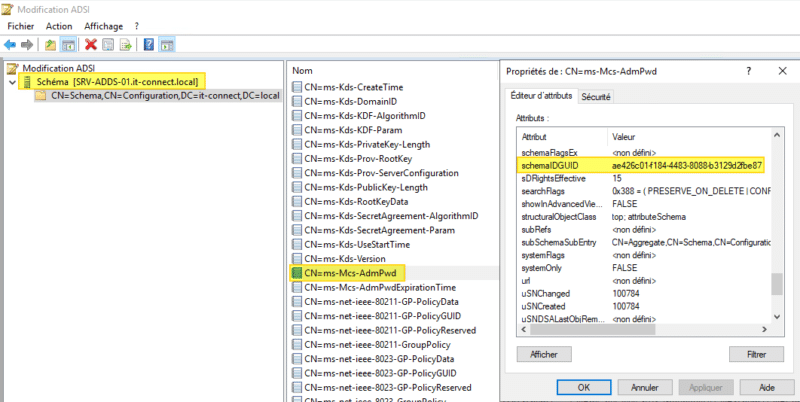The image size is (800, 402).
Task: Select the sDRightsEffective attribute row
Action: tap(643, 179)
